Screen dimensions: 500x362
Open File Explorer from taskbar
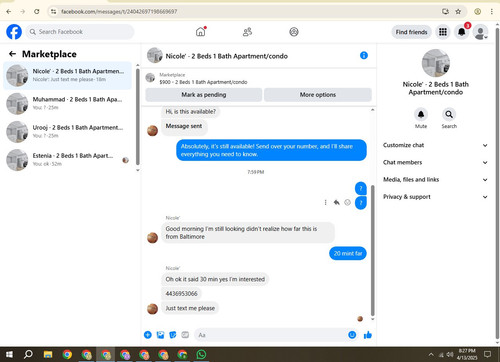[48, 354]
